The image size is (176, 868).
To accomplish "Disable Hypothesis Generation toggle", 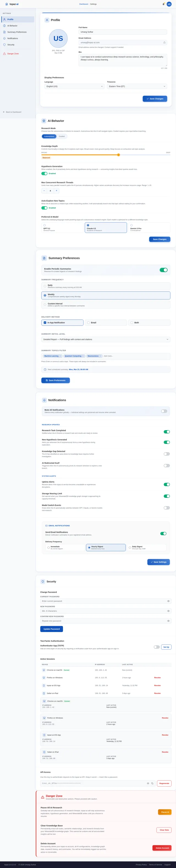I will point(44,174).
